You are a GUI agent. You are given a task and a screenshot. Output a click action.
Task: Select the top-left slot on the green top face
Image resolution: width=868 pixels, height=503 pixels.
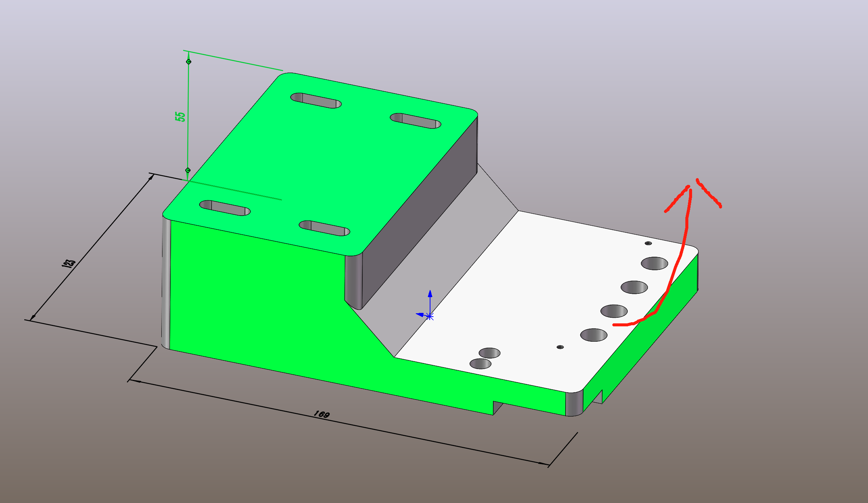click(x=316, y=101)
